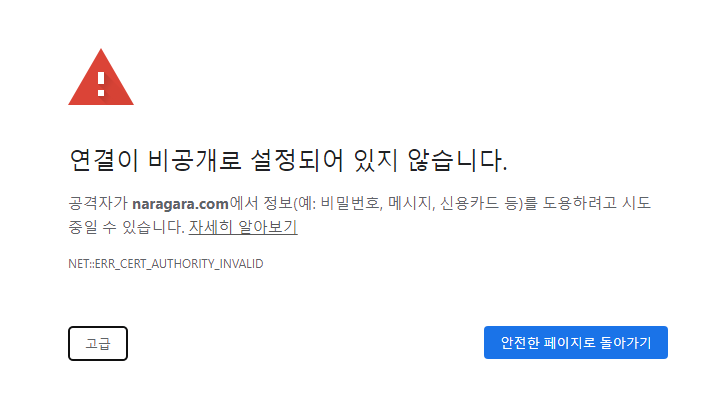This screenshot has width=713, height=409.
Task: Click the word 비밀번호 in the warning paragraph
Action: tap(349, 203)
